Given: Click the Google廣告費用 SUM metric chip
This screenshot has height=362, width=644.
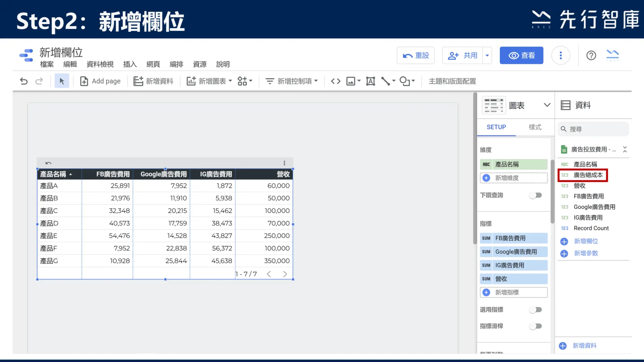Looking at the screenshot, I should pyautogui.click(x=514, y=252).
